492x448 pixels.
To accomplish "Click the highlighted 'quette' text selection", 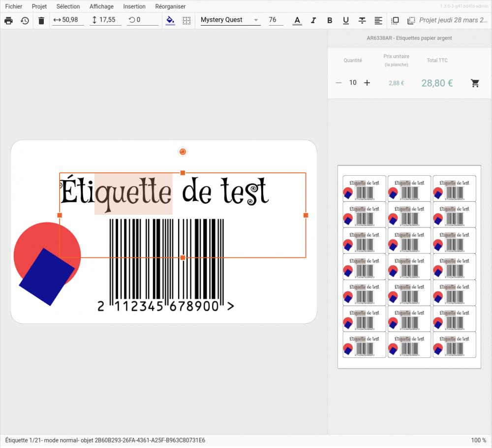I will tap(133, 193).
